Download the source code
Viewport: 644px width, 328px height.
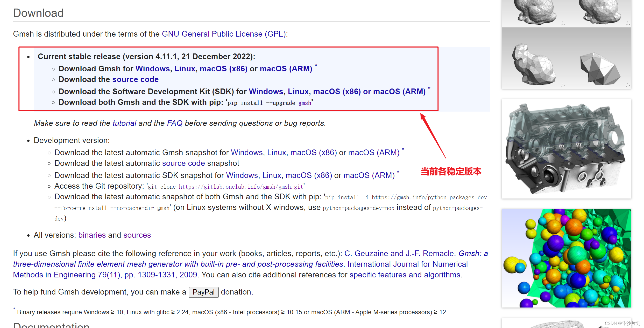pyautogui.click(x=135, y=79)
